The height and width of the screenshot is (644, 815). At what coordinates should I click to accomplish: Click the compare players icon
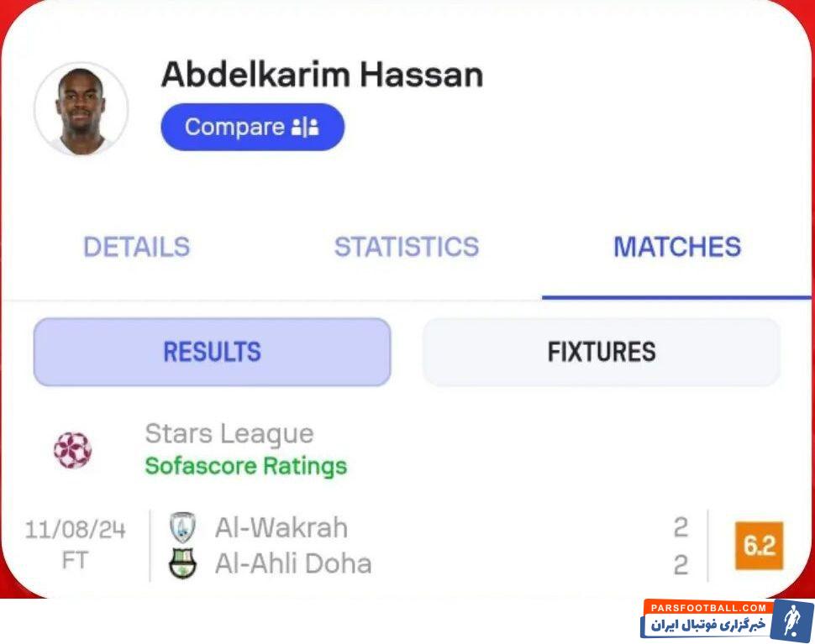pos(305,128)
